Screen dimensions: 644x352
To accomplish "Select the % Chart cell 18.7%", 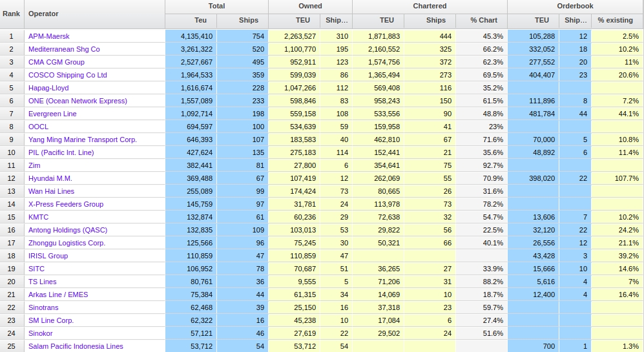I will (481, 295).
